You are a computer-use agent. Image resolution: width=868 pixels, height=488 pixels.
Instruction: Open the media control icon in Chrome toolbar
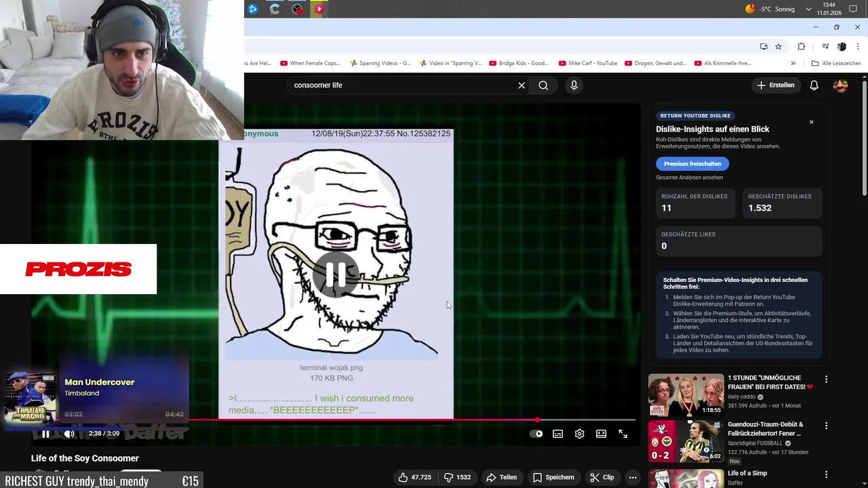coord(825,46)
